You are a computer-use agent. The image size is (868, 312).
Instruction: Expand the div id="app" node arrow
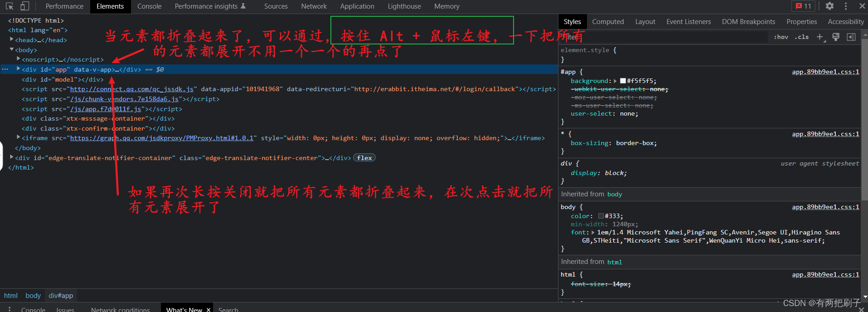pos(19,69)
